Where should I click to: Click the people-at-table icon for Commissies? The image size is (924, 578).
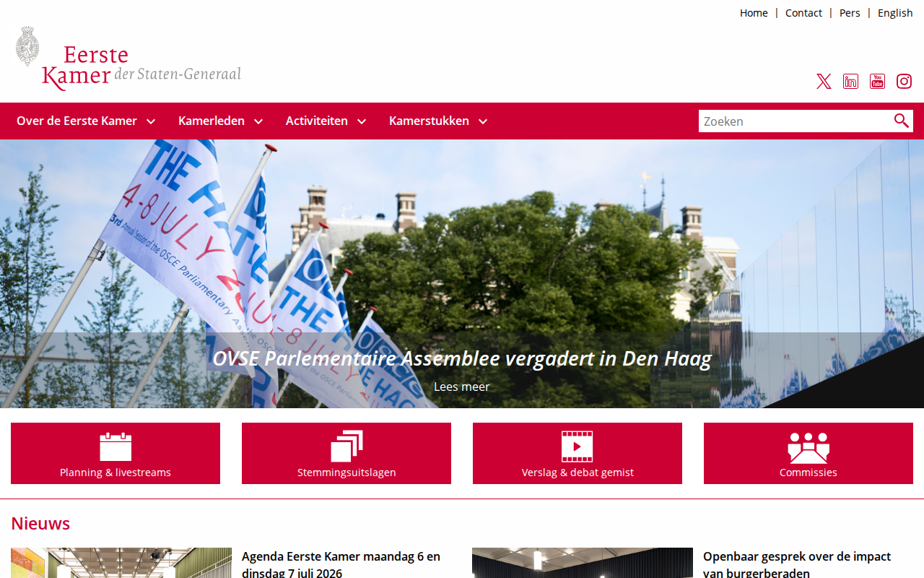[x=808, y=447]
